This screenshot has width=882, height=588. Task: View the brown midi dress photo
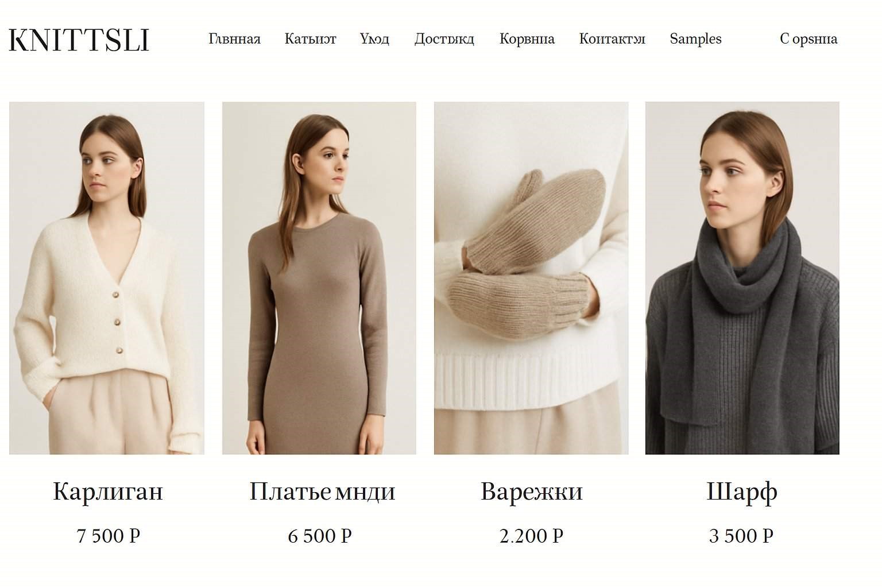click(x=319, y=278)
